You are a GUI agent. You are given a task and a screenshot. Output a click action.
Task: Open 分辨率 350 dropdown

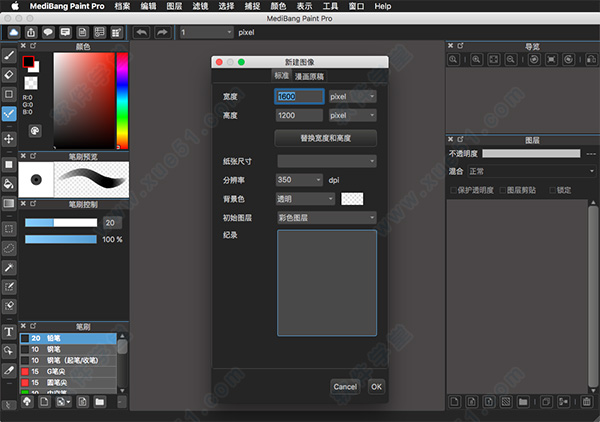(299, 180)
